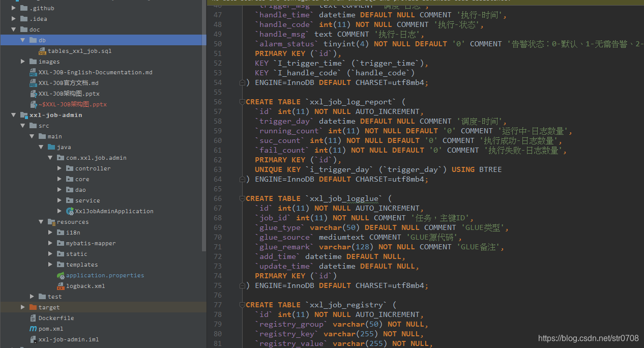Click the java source root folder icon
Viewport: 644px width, 348px height.
[x=52, y=147]
